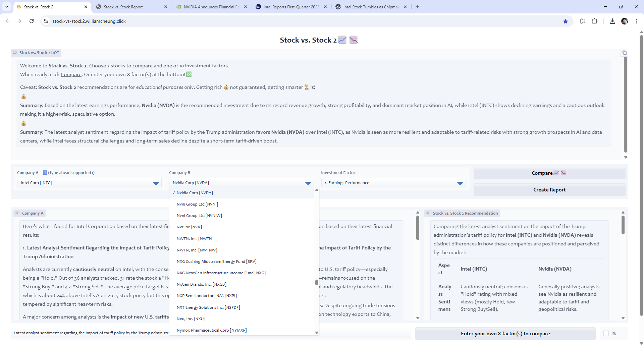Click the bookmark star in address bar

point(566,21)
